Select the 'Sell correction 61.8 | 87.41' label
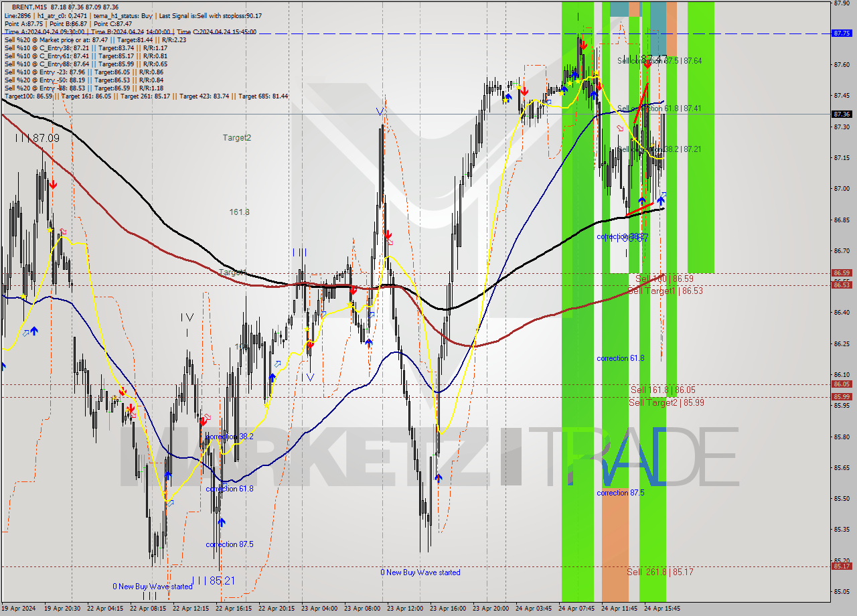This screenshot has width=857, height=616. 659,108
